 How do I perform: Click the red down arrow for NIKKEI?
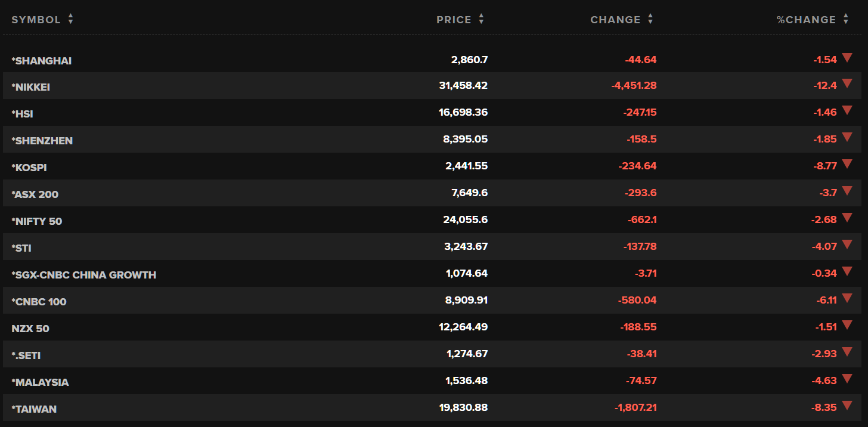pos(847,84)
